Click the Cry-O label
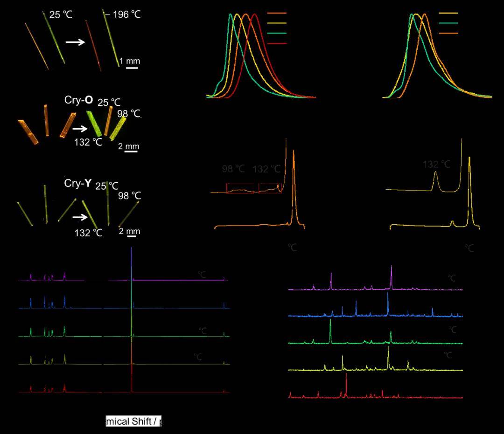This screenshot has height=434, width=504. pyautogui.click(x=78, y=100)
